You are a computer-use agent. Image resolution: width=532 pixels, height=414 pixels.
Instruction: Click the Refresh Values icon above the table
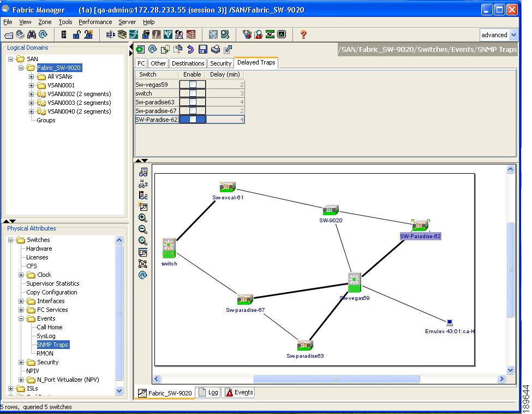(x=152, y=50)
